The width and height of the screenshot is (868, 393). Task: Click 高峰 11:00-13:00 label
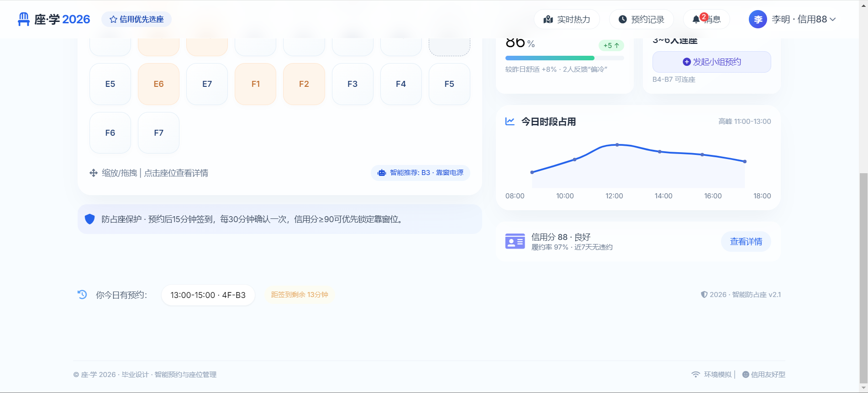tap(745, 121)
